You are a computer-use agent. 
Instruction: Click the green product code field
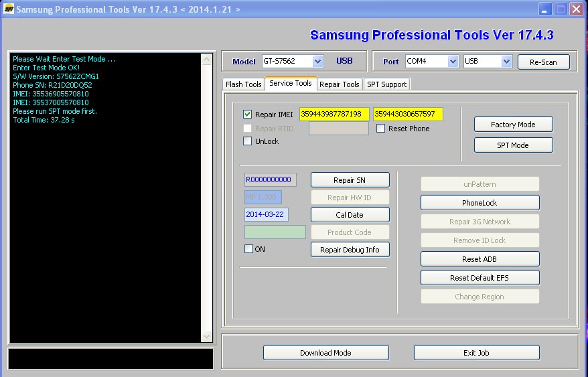(x=275, y=232)
